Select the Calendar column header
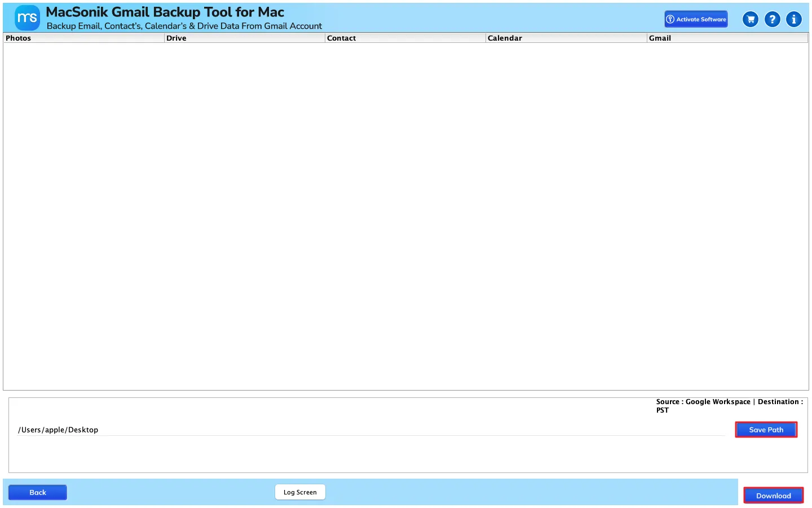Screen dimensions: 812x508 [x=566, y=38]
